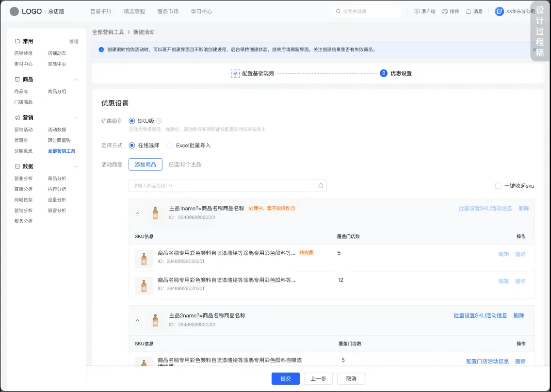Click 管理 next to 常用
The image size is (551, 392).
pos(74,42)
